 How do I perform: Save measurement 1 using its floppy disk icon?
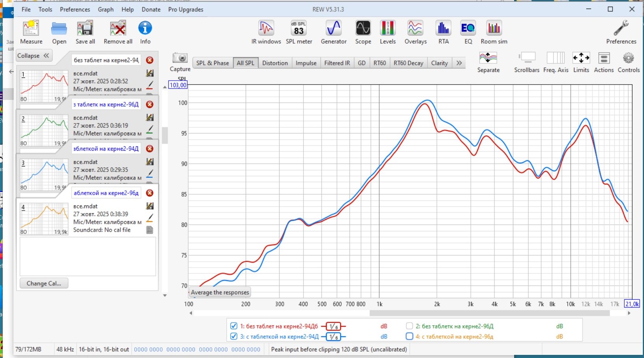[150, 73]
